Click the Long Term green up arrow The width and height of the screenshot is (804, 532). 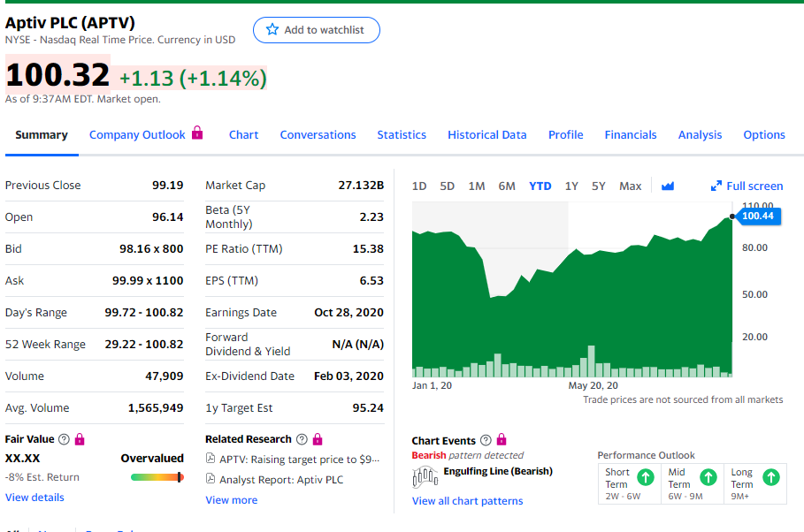click(x=770, y=477)
